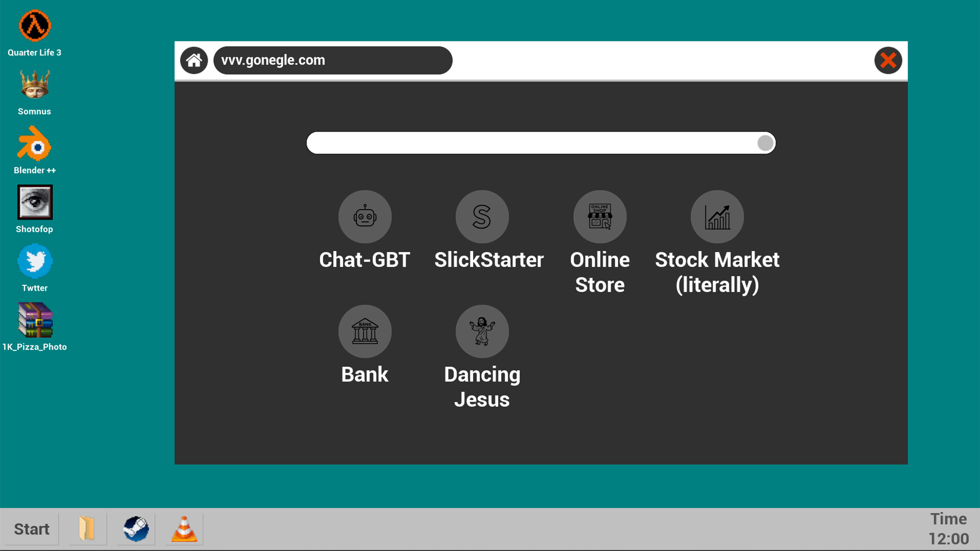
Task: Visit the Online Store
Action: click(x=600, y=216)
